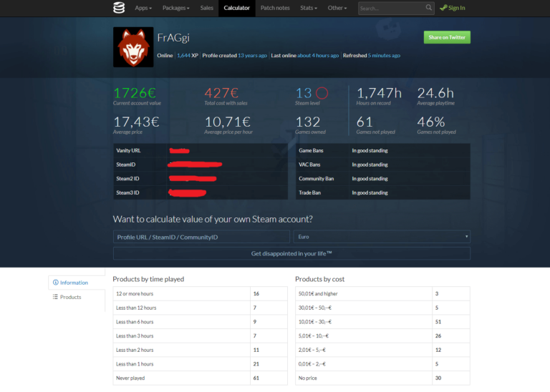The height and width of the screenshot is (392, 550).
Task: Click the 'No price' row
Action: 382,378
